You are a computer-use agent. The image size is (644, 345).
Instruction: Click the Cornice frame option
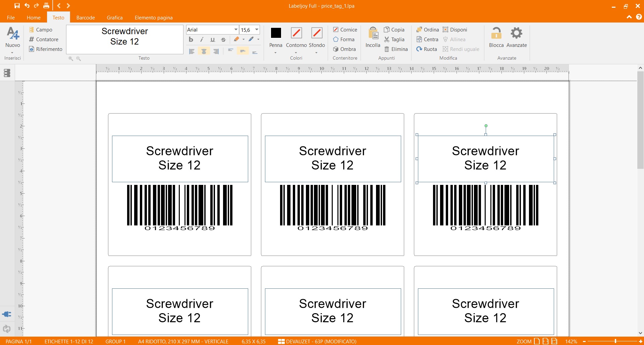(345, 30)
